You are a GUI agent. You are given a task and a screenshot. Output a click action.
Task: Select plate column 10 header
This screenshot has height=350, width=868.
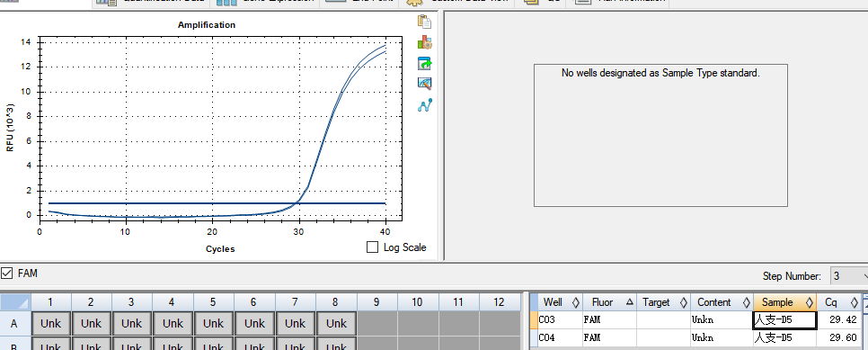click(418, 301)
